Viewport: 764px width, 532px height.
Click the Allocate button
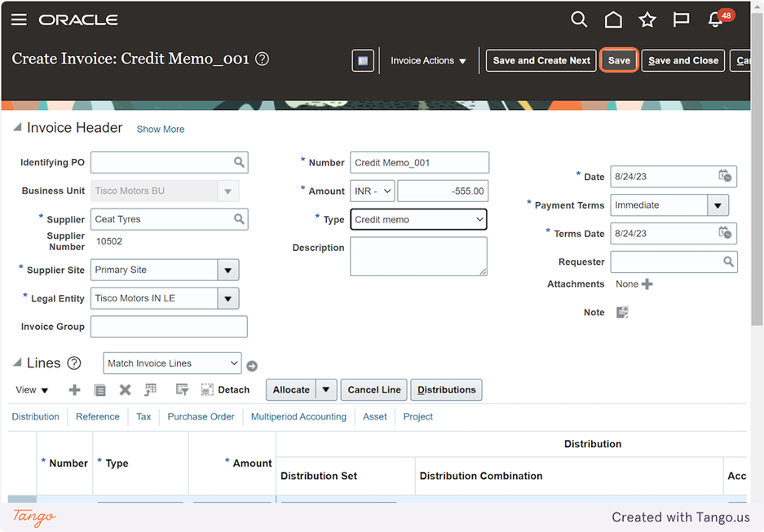(x=291, y=389)
